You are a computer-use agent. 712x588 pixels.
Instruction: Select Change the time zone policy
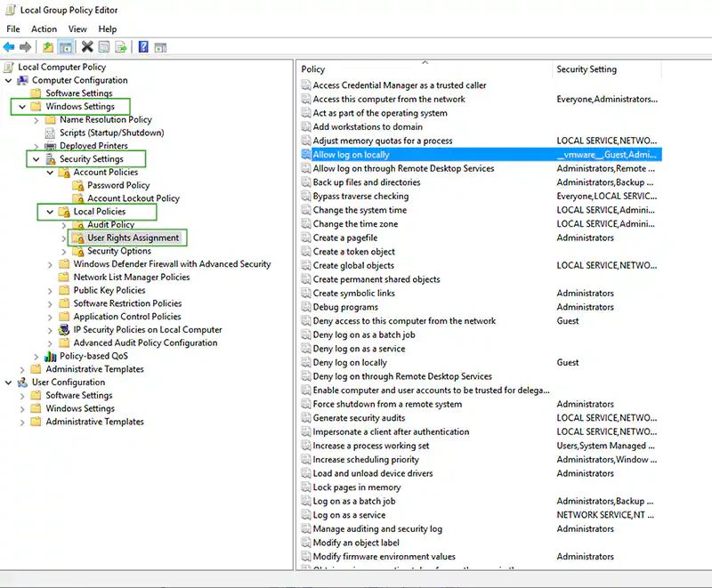355,223
